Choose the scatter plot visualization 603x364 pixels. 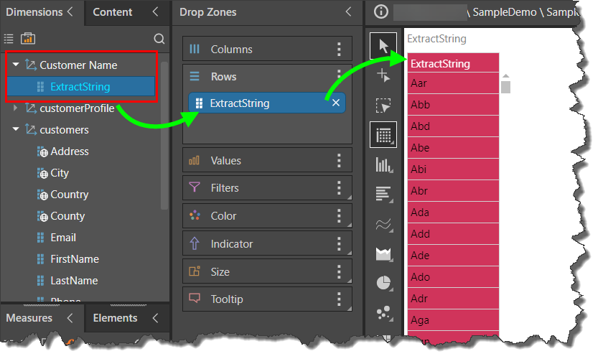[383, 313]
